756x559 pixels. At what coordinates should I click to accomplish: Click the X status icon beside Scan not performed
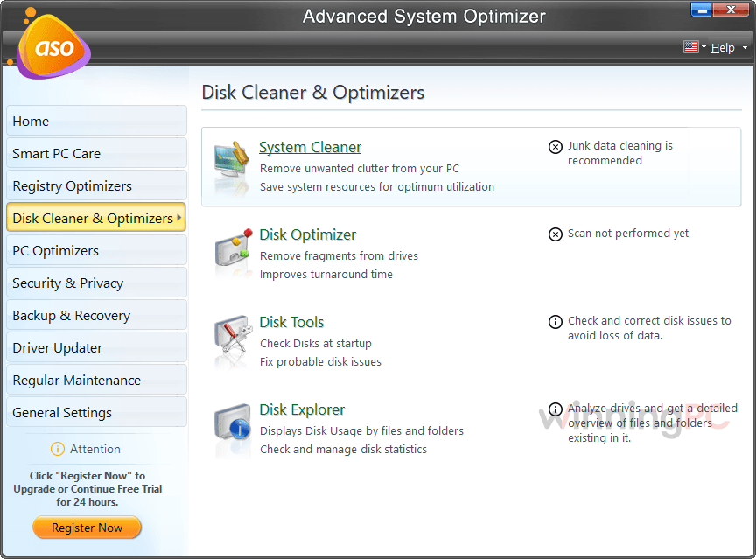pyautogui.click(x=556, y=234)
